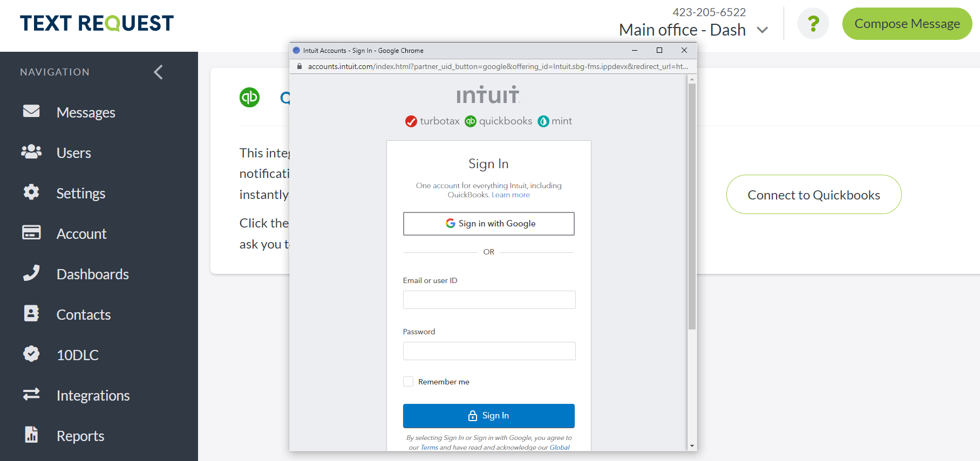
Task: Open Integrations in the navigation
Action: 93,395
